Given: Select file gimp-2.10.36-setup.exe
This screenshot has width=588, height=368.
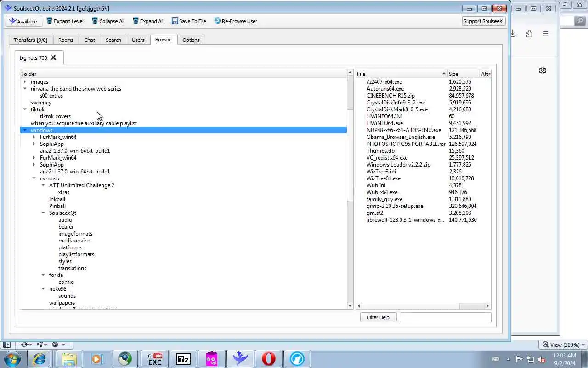Looking at the screenshot, I should [395, 206].
